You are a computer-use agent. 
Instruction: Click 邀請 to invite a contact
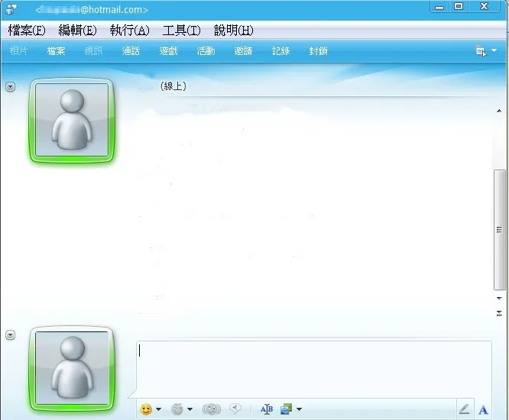tap(243, 51)
